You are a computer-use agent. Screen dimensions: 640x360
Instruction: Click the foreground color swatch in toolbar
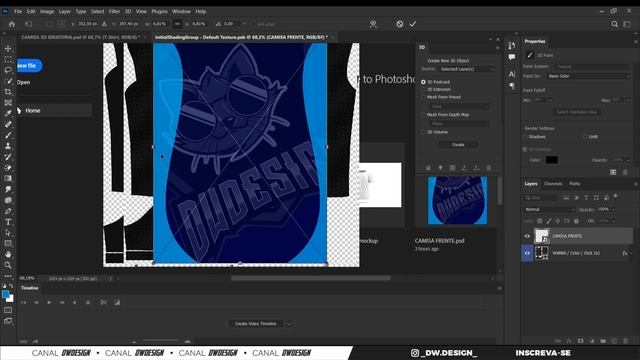pos(6,295)
